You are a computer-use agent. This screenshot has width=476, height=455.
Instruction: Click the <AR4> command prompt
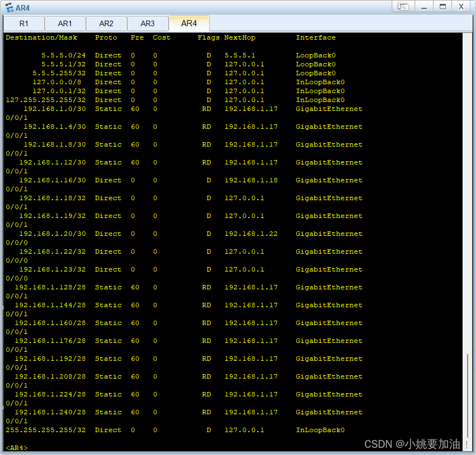pos(17,448)
